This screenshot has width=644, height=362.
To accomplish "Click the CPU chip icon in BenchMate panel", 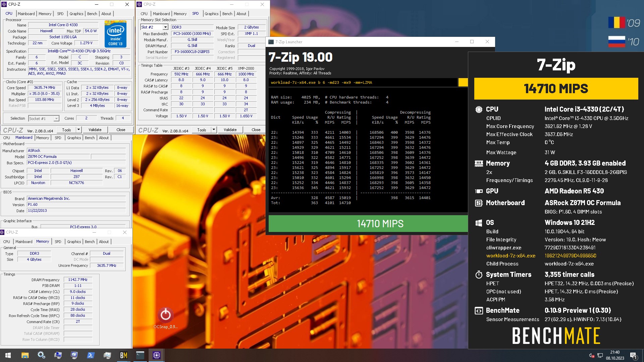I will 479,109.
